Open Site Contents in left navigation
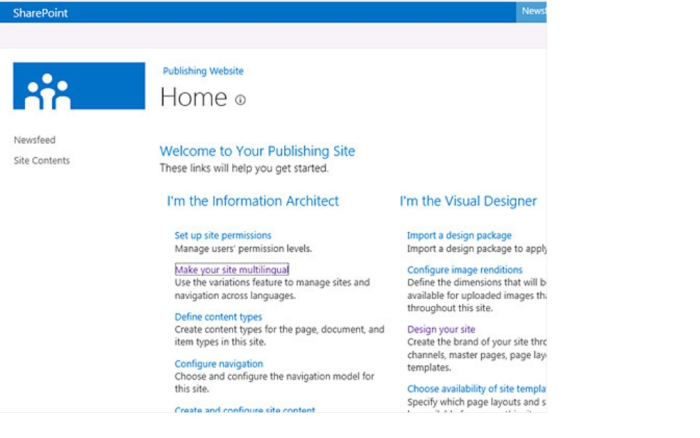The width and height of the screenshot is (700, 438). click(x=42, y=160)
